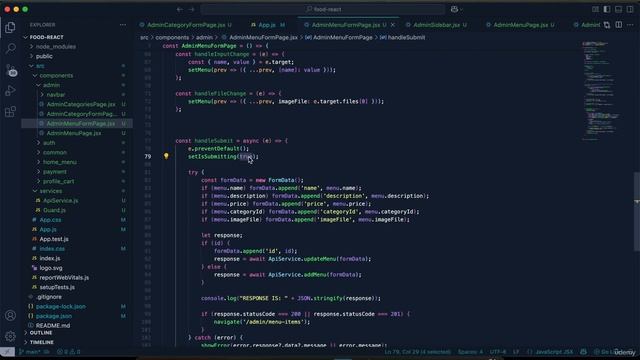
Task: Open the Copilot icon in title bar
Action: coord(454,9)
